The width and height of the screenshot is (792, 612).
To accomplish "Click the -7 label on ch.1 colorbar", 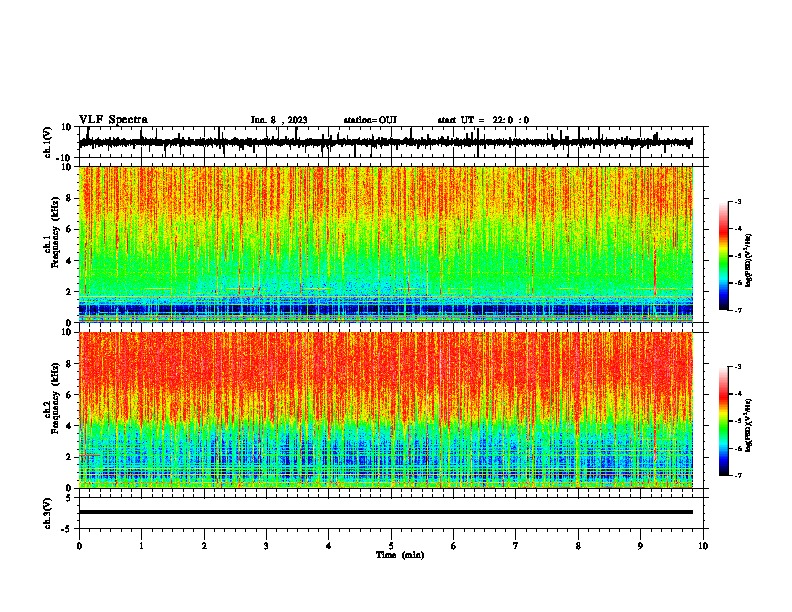I will pos(737,310).
